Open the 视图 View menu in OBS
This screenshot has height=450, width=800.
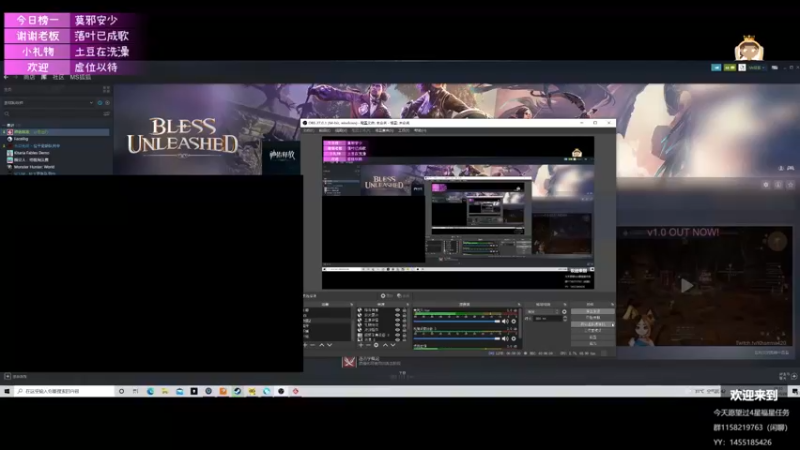pos(340,131)
